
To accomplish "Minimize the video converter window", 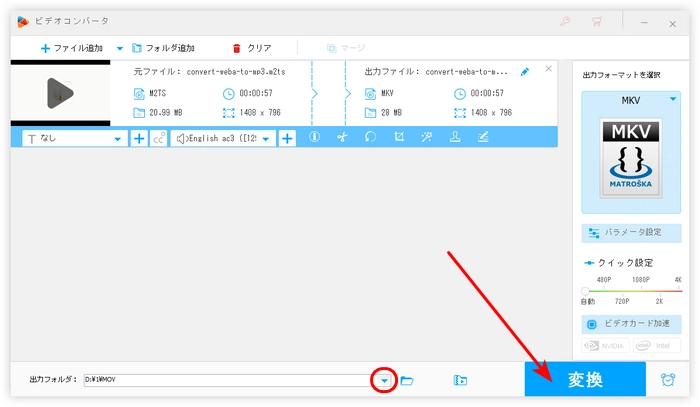I will (x=644, y=23).
